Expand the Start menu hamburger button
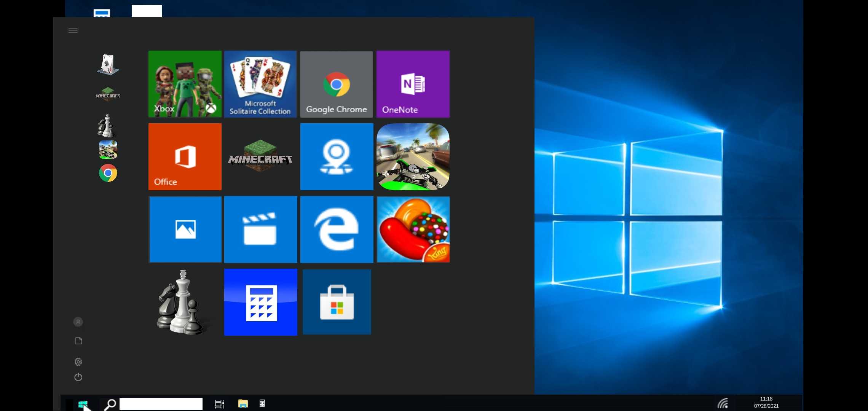 [x=73, y=30]
